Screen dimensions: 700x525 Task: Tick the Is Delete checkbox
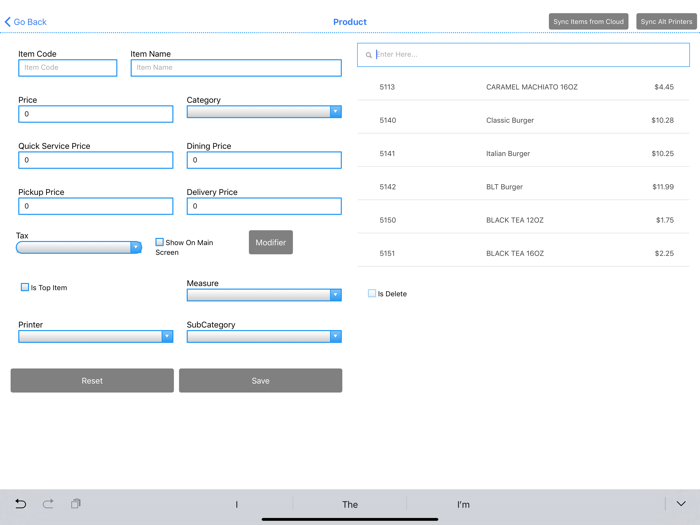coord(372,293)
